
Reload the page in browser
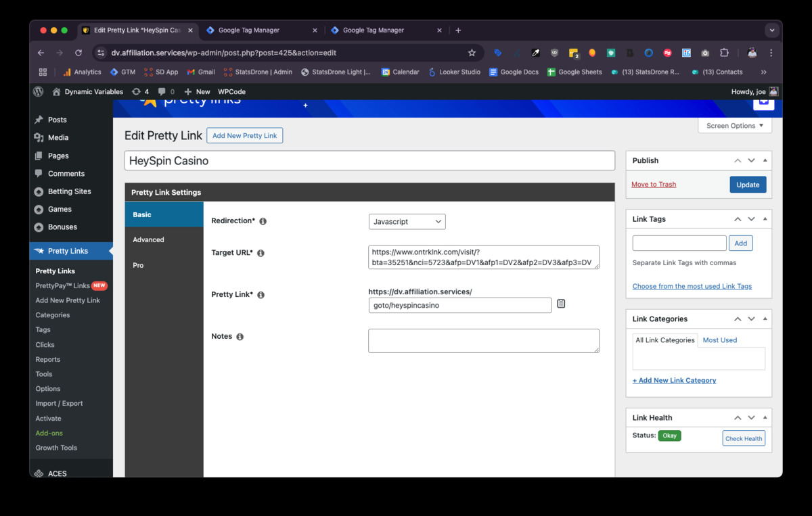point(78,53)
